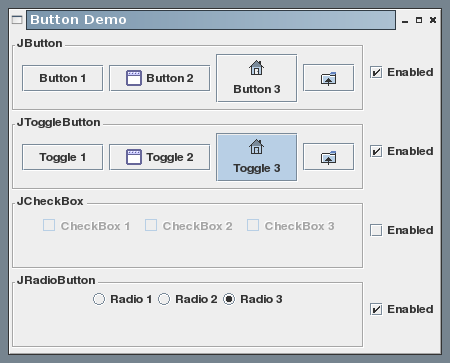
Task: Activate the Toggle 1 button
Action: pyautogui.click(x=63, y=157)
